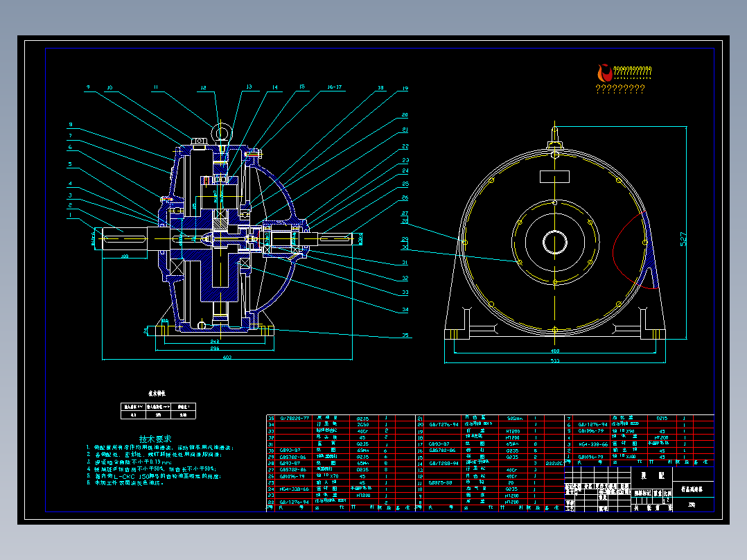Select the 技术要求 heading text
Viewport: 747px width, 560px height.
(155, 439)
